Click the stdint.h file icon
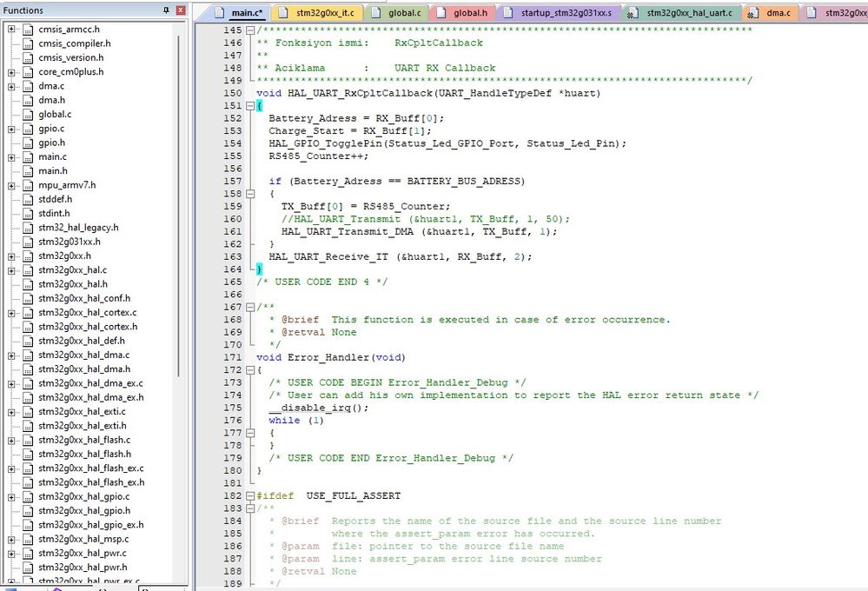The image size is (868, 591). [x=28, y=213]
